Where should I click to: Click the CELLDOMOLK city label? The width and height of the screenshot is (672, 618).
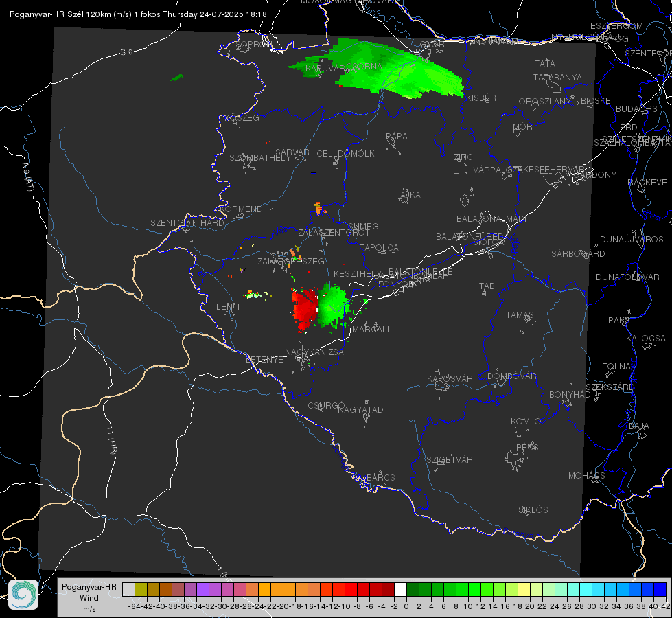click(x=345, y=154)
